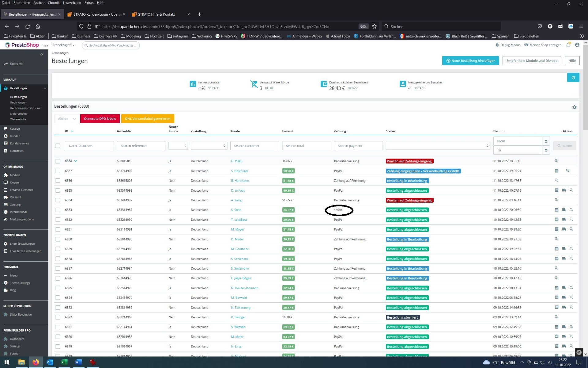
Task: Switch to STRATO Hilfe & Kontakt tab
Action: [156, 14]
